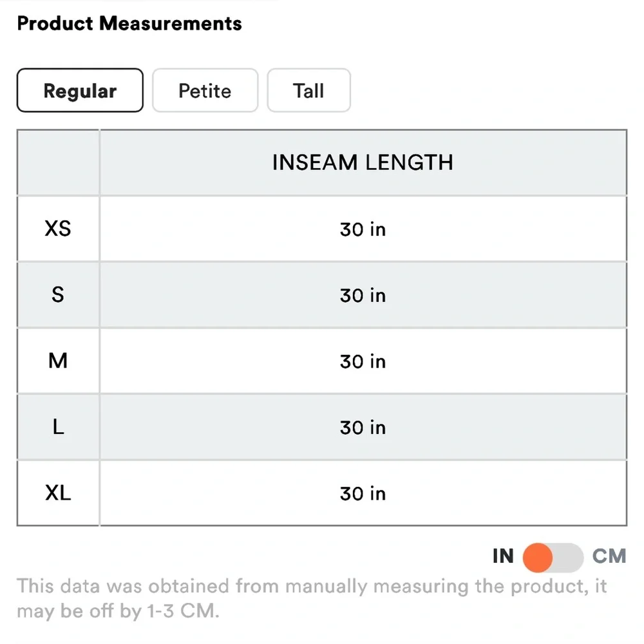
Task: Click the empty top-left table header cell
Action: 58,162
